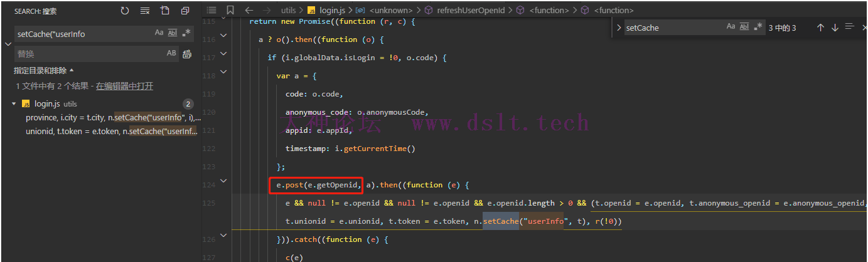868x262 pixels.
Task: Clear search results in the search panel
Action: click(145, 11)
